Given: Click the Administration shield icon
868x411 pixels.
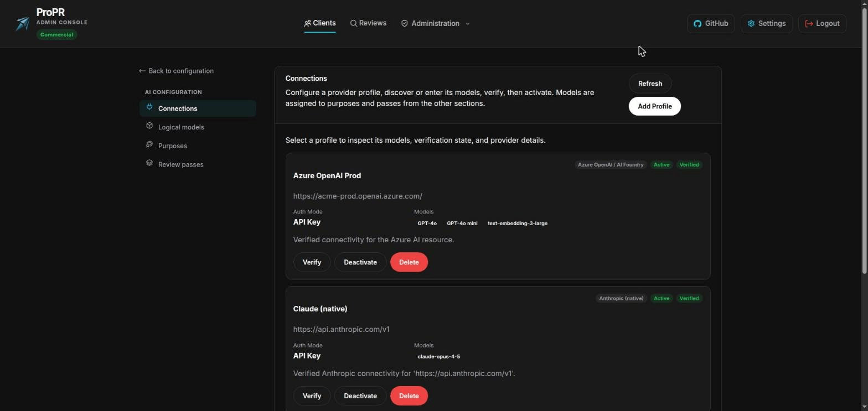Looking at the screenshot, I should tap(405, 23).
